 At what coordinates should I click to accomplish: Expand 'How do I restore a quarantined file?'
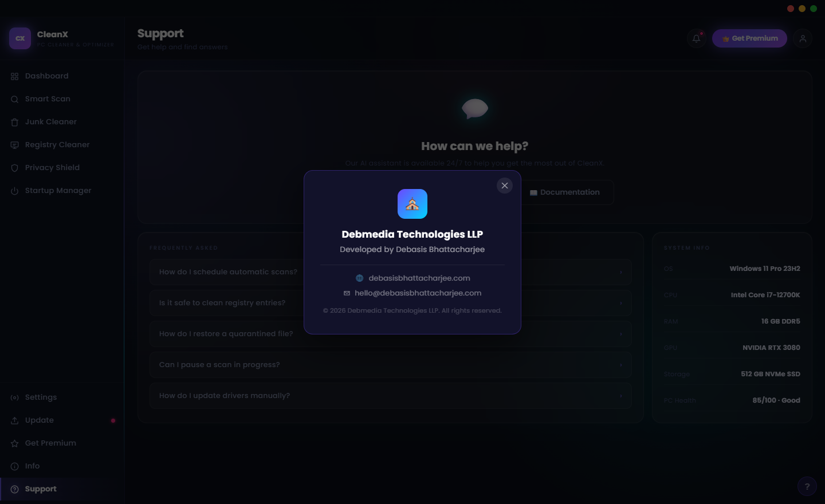tap(391, 334)
